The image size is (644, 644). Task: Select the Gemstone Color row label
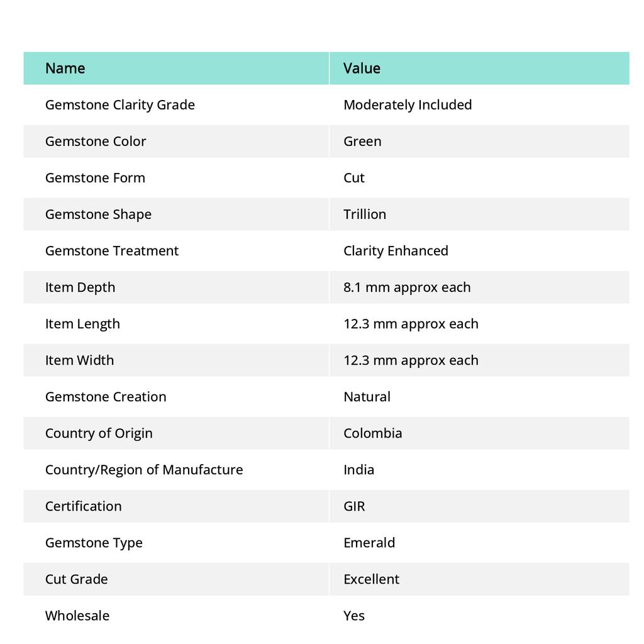click(96, 141)
